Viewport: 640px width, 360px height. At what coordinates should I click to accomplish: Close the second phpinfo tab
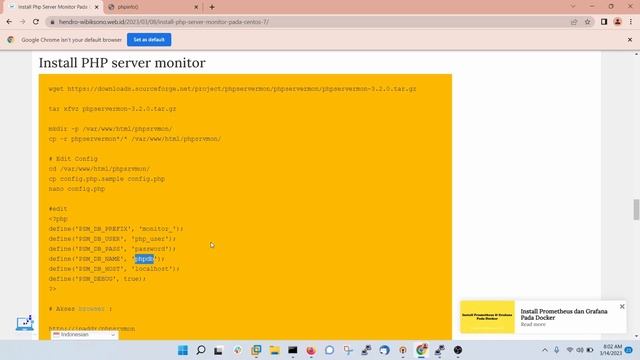196,7
